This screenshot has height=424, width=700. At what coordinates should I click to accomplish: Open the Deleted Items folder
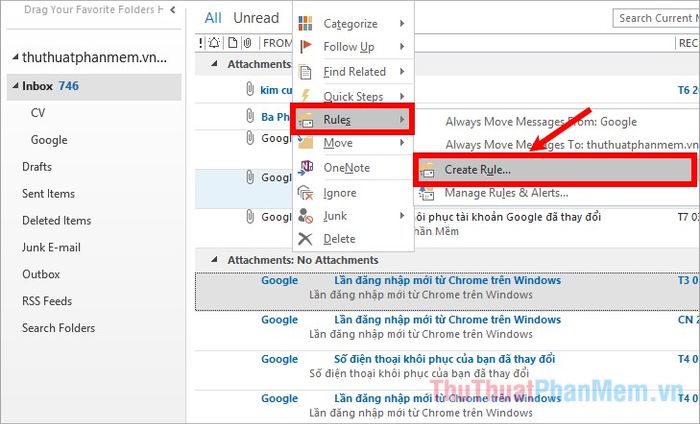(56, 220)
